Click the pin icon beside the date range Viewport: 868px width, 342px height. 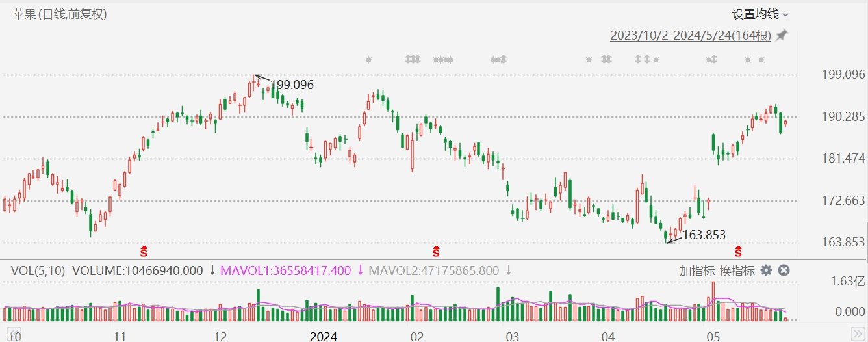(782, 35)
